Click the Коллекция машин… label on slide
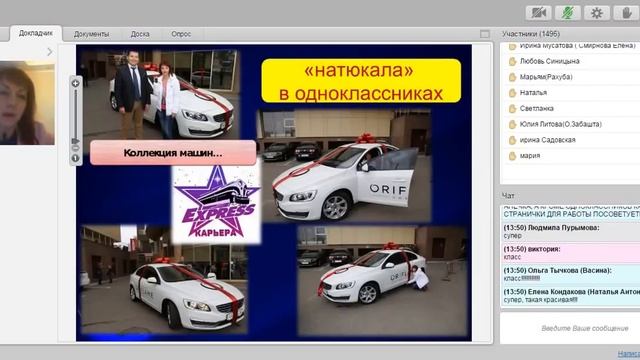The image size is (640, 360). [173, 153]
